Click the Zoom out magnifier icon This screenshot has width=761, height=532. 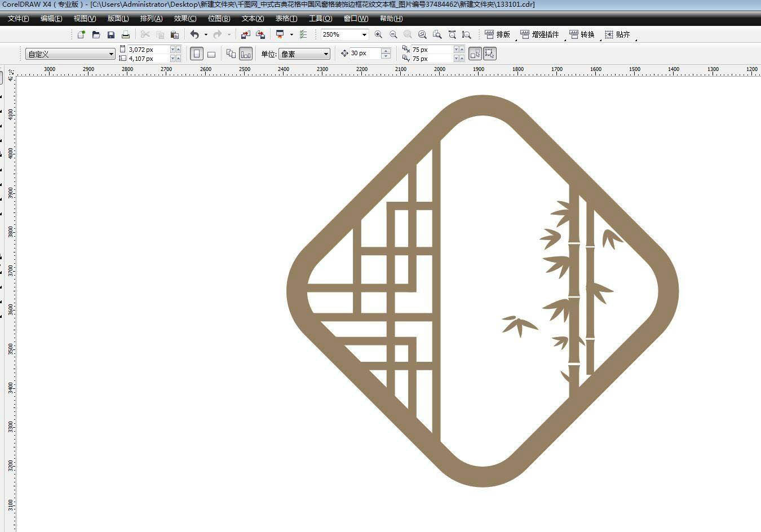coord(393,34)
